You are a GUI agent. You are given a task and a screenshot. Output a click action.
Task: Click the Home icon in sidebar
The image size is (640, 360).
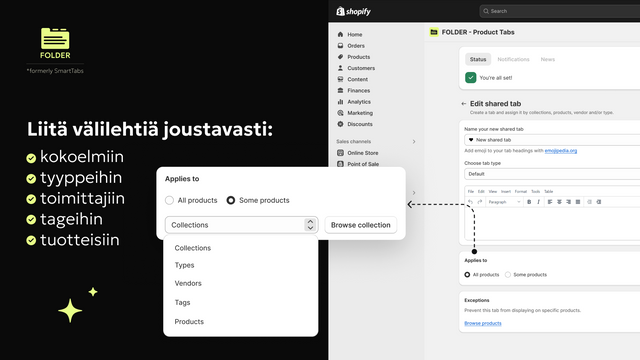(x=340, y=34)
